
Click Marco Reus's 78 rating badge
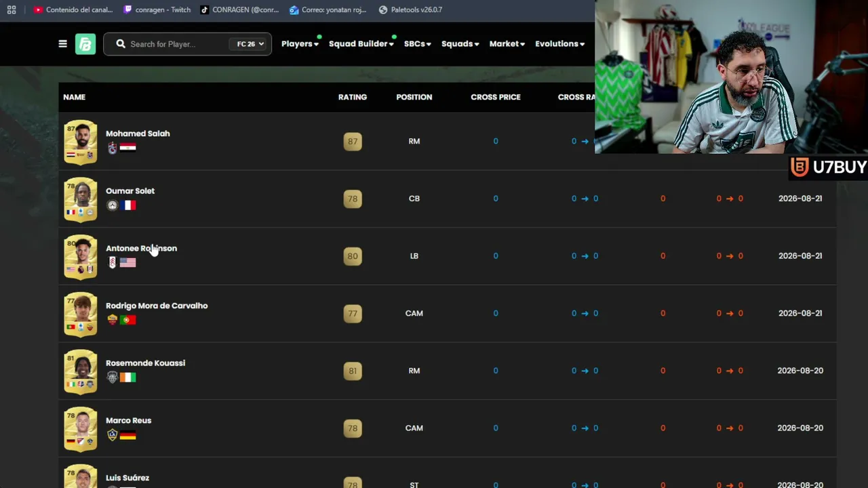click(353, 428)
